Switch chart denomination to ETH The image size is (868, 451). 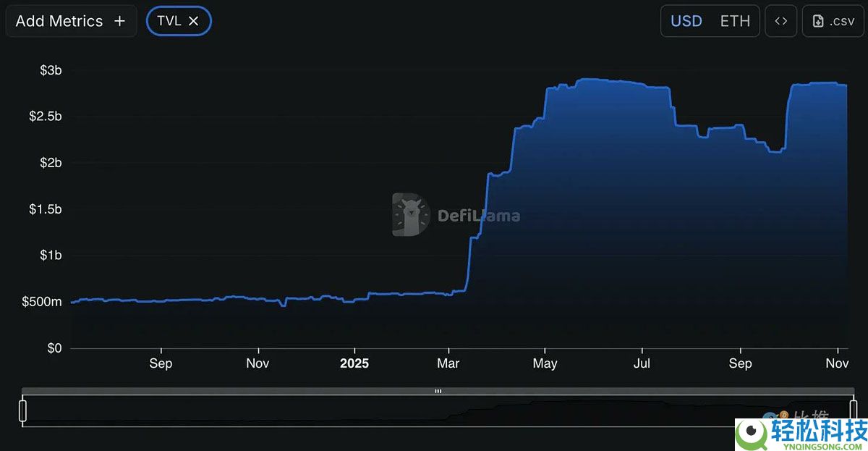(x=735, y=21)
